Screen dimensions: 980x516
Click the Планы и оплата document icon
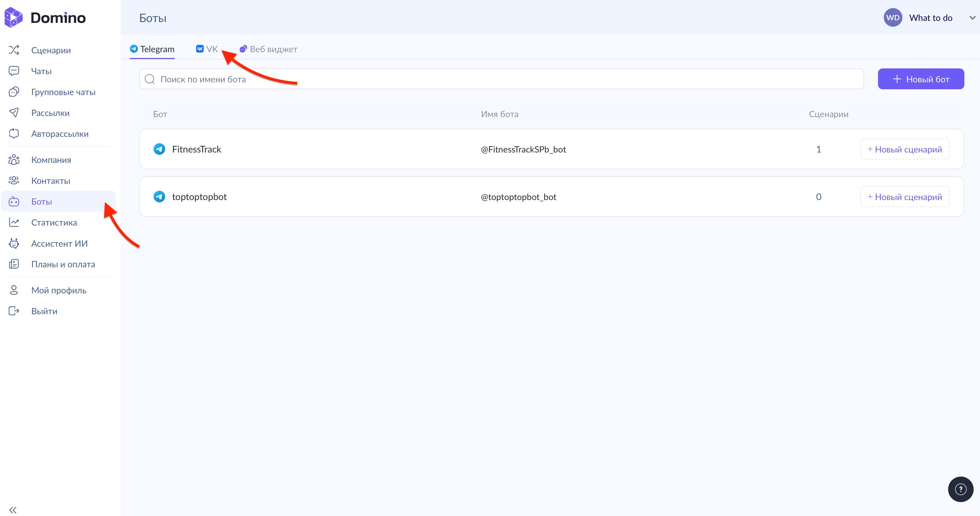point(14,264)
